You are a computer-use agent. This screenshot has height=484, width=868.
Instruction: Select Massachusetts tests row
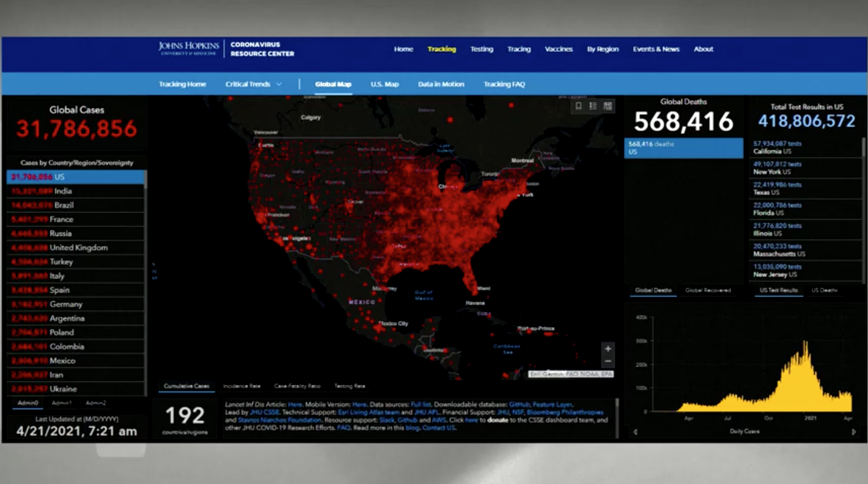pos(806,250)
